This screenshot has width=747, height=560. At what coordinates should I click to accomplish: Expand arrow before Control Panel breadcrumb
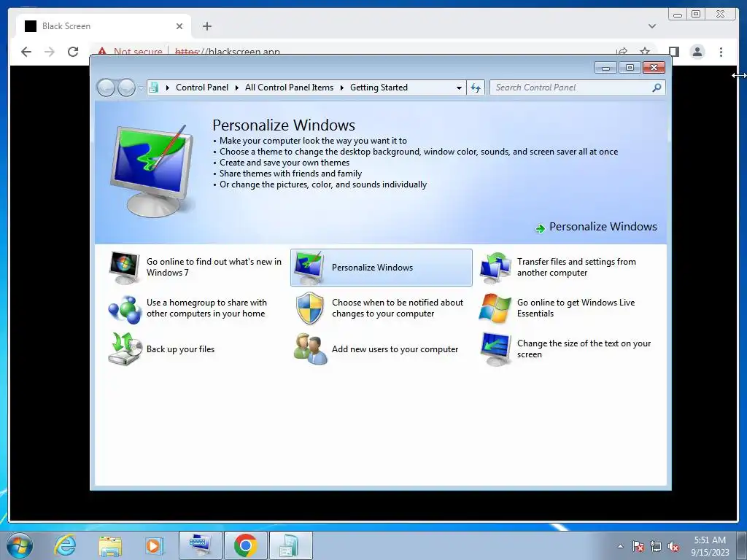tap(167, 87)
